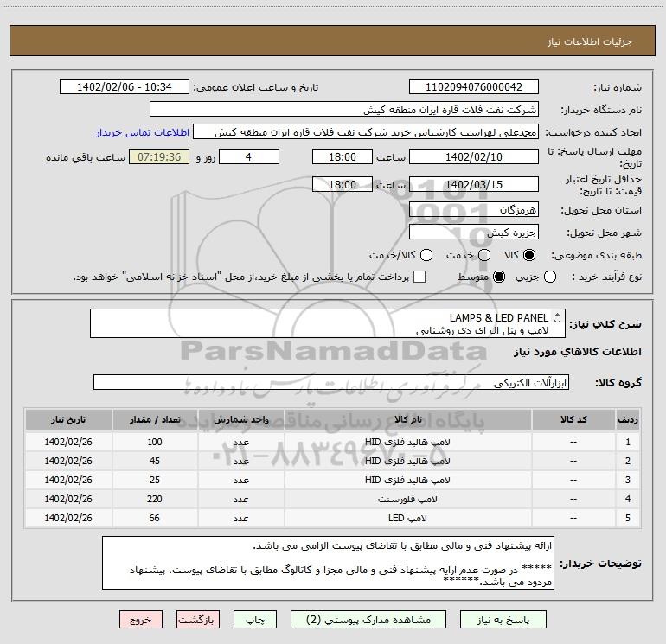Click the خروج exit button
The image size is (666, 644).
click(x=141, y=620)
